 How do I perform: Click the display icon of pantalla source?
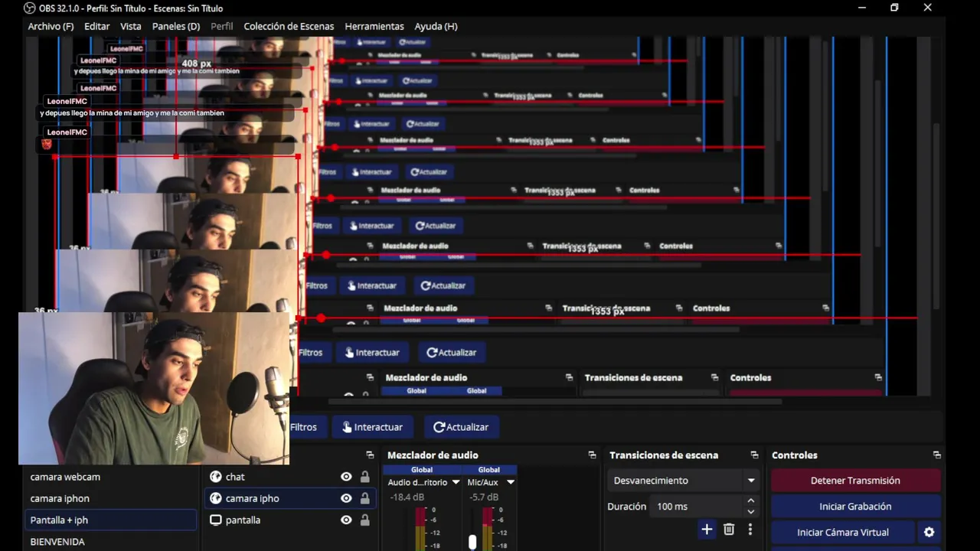216,520
